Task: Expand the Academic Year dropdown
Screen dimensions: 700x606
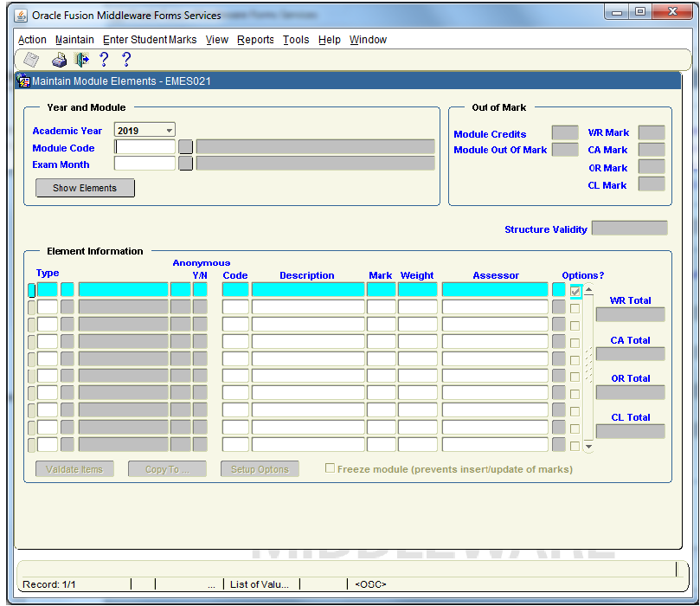Action: 170,131
